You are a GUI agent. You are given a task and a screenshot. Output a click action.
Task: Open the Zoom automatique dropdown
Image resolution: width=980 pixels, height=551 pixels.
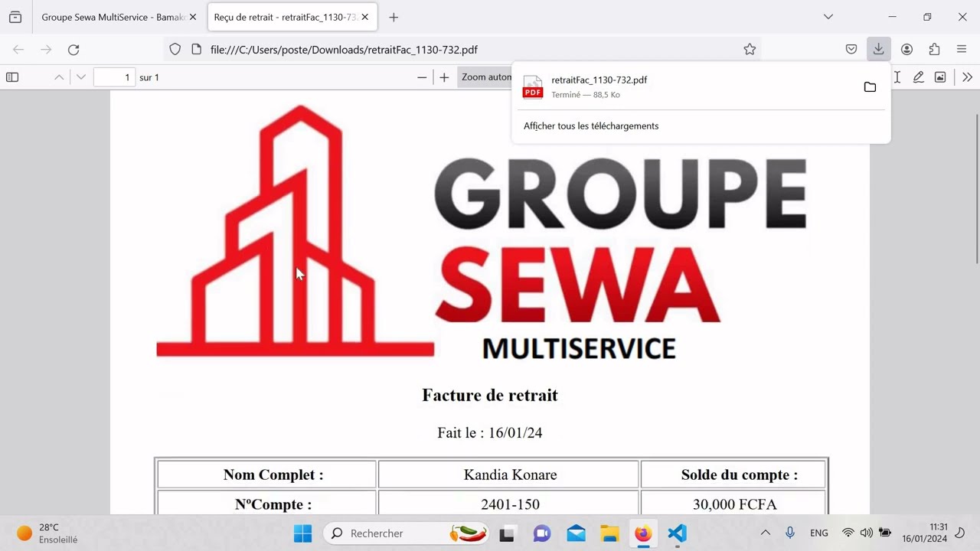[485, 77]
